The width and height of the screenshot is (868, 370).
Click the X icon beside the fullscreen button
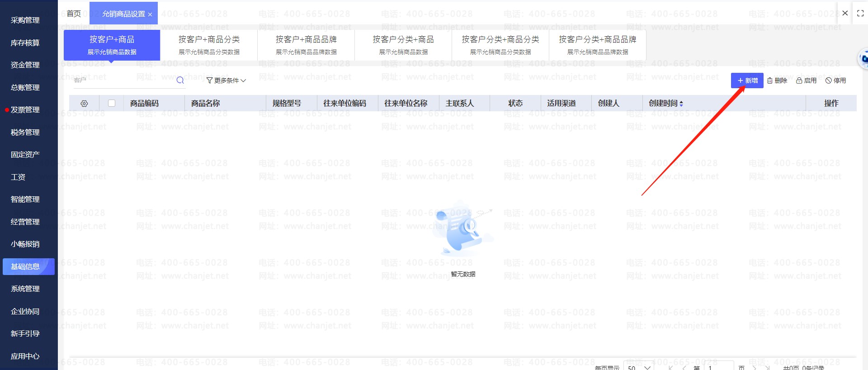tap(845, 13)
